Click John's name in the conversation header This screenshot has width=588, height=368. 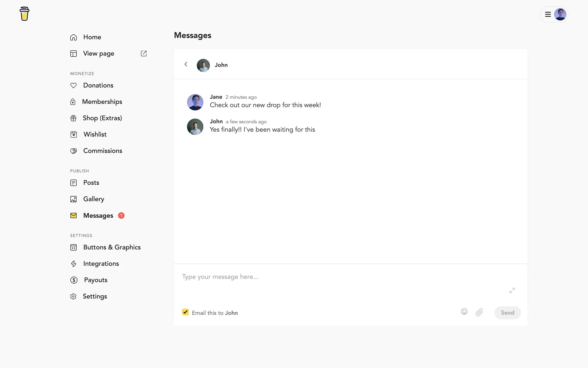pos(221,65)
